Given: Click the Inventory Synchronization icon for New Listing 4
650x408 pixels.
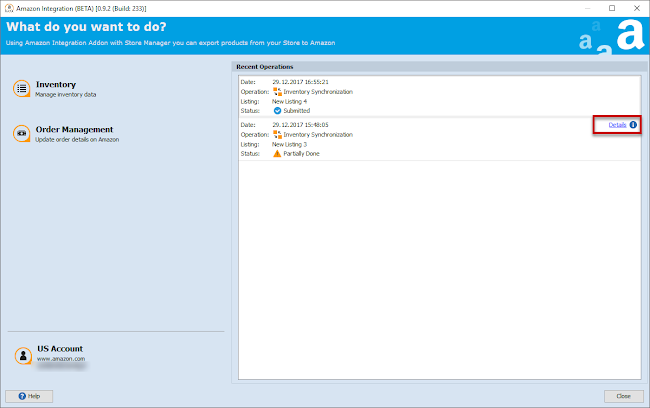Looking at the screenshot, I should (x=277, y=92).
